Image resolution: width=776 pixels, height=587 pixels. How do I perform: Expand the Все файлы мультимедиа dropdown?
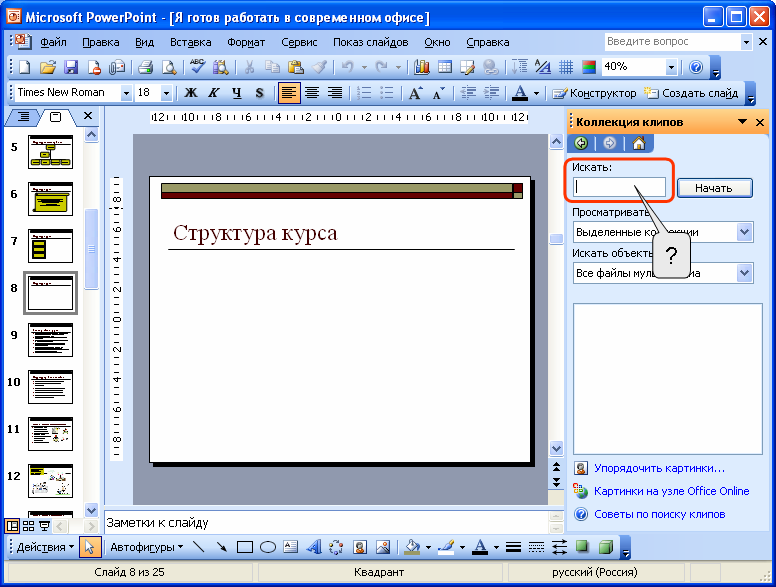pos(745,273)
